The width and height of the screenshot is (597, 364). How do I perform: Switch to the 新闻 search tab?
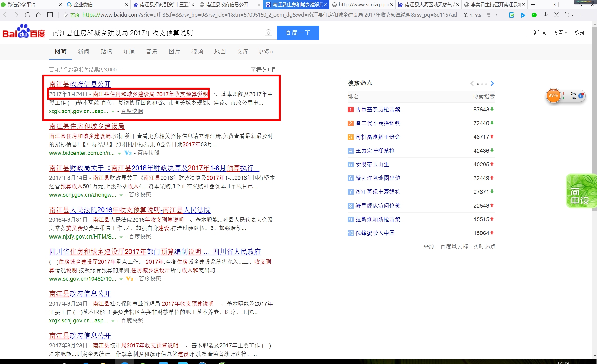point(83,52)
